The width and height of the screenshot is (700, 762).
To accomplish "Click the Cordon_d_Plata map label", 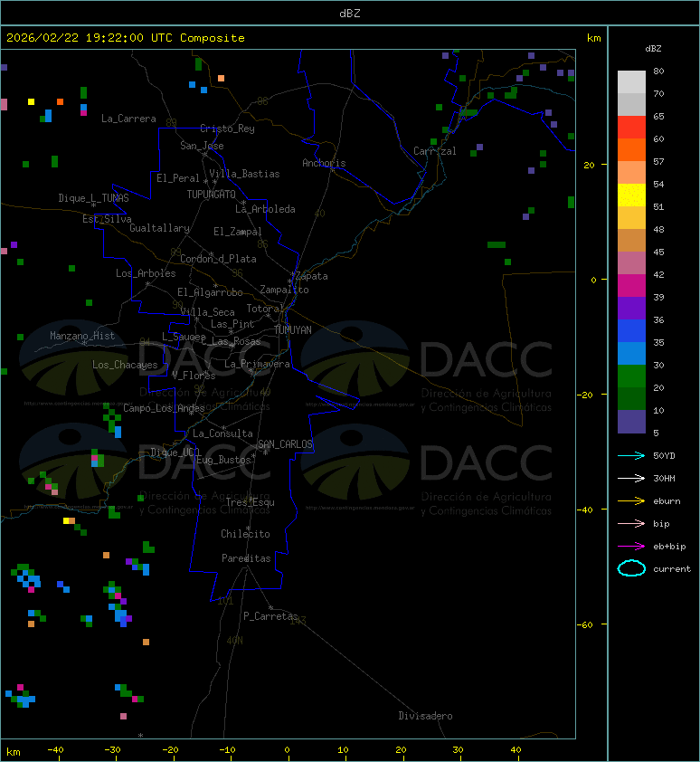I will point(219,259).
